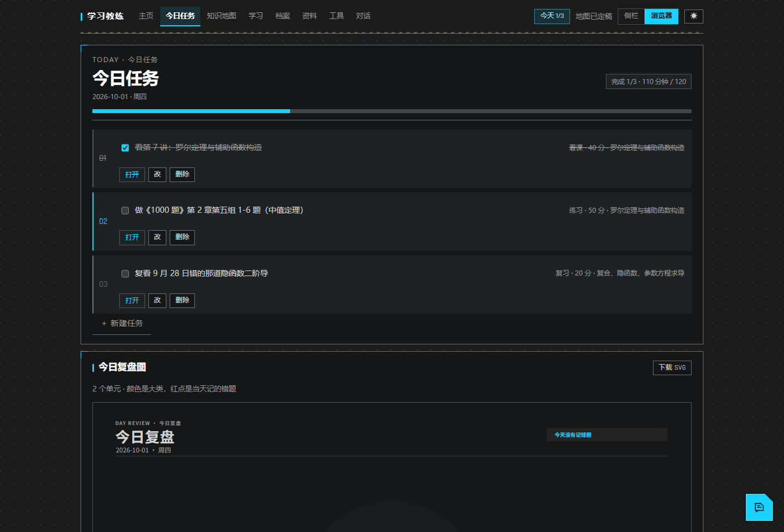Toggle the light/dark theme sun icon
The image size is (784, 532).
(693, 16)
